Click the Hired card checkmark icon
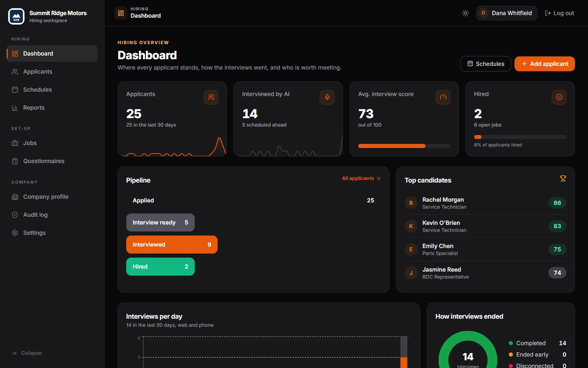The width and height of the screenshot is (588, 368). (x=559, y=97)
